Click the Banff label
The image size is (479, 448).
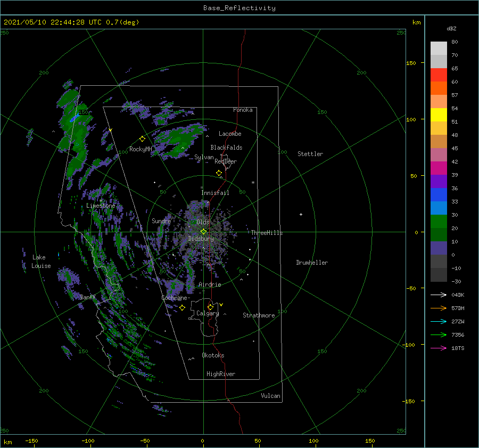(88, 297)
